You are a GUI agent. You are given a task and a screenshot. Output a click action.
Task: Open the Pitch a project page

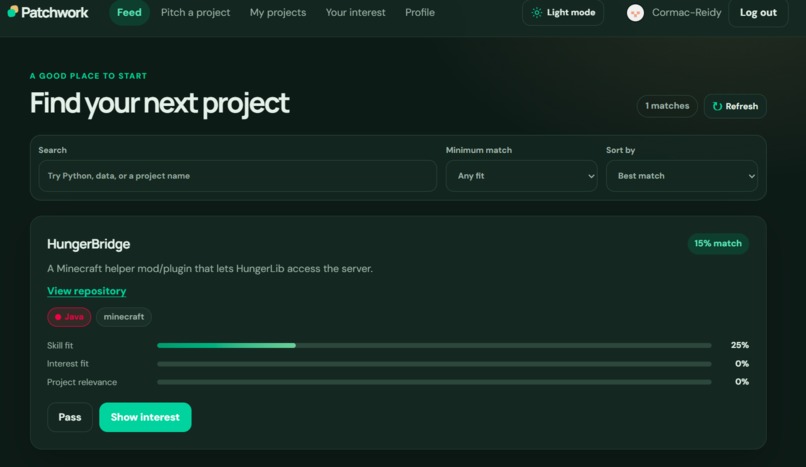tap(195, 12)
